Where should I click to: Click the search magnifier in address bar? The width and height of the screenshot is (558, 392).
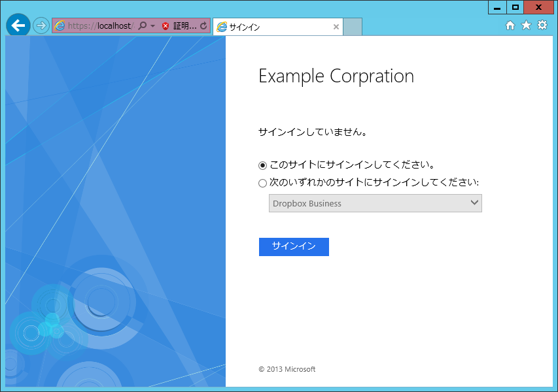pyautogui.click(x=143, y=25)
